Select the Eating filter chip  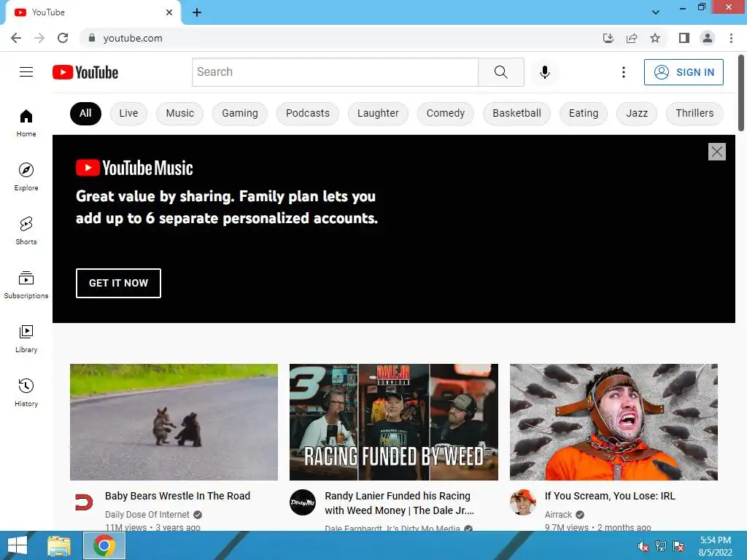click(584, 113)
